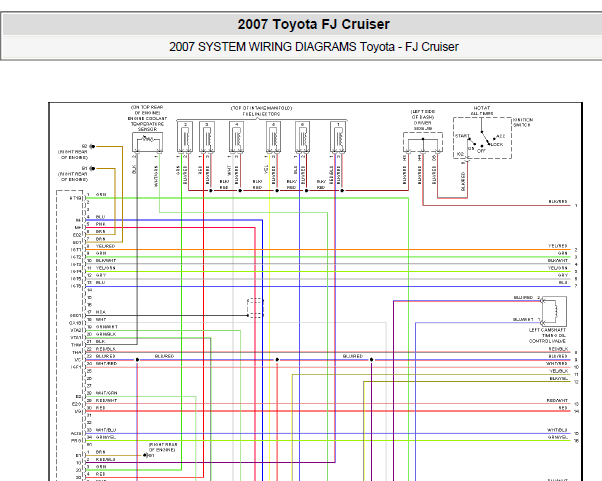Screen dimensions: 602x481
Task: Click fuel injector number 1 symbol
Action: point(338,137)
